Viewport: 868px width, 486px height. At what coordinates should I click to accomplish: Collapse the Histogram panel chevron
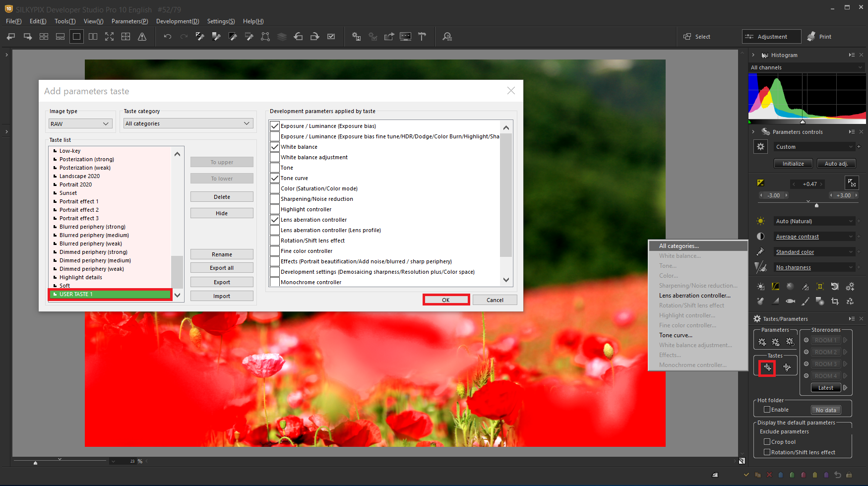tap(753, 55)
